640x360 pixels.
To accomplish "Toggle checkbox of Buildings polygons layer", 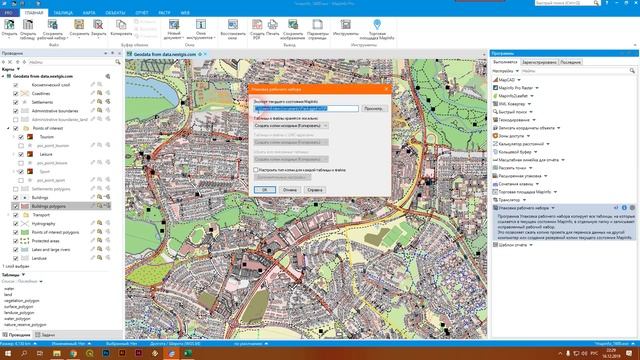I will tap(16, 206).
